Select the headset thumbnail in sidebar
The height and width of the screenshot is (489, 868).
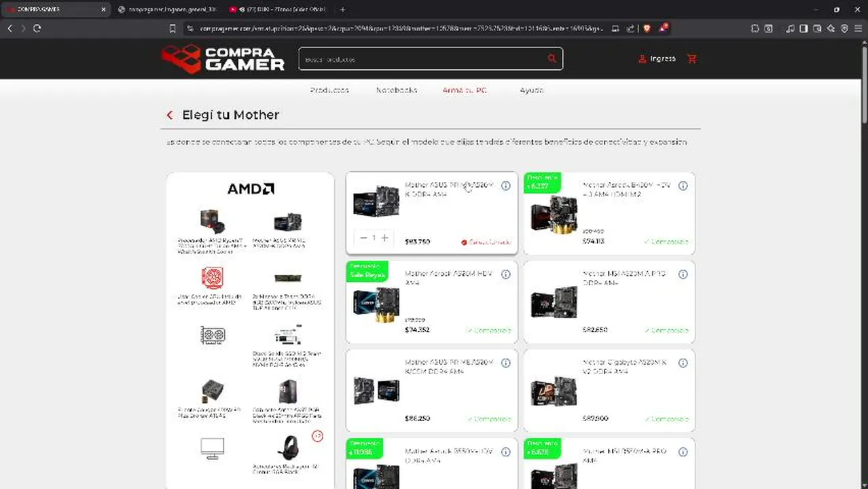288,448
